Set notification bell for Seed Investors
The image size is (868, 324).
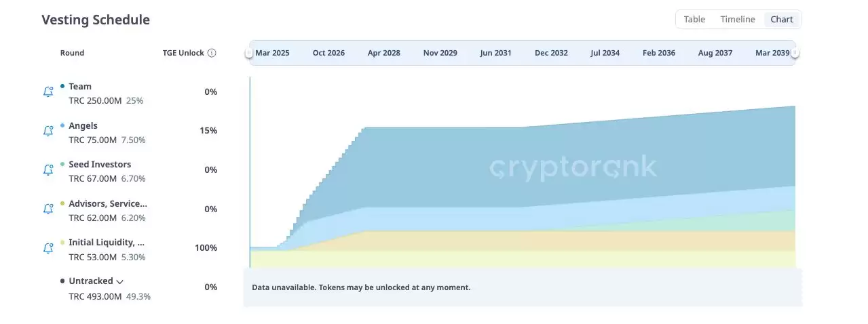coord(48,170)
